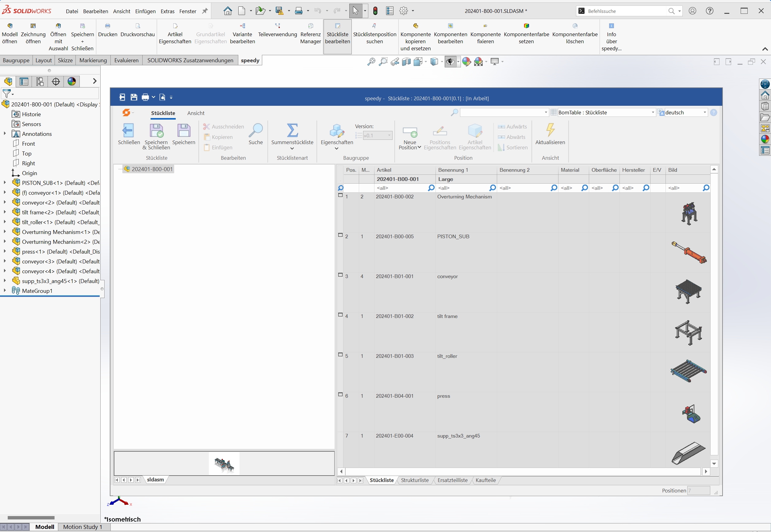The width and height of the screenshot is (771, 532).
Task: Toggle row marker for position 1
Action: pyautogui.click(x=340, y=195)
